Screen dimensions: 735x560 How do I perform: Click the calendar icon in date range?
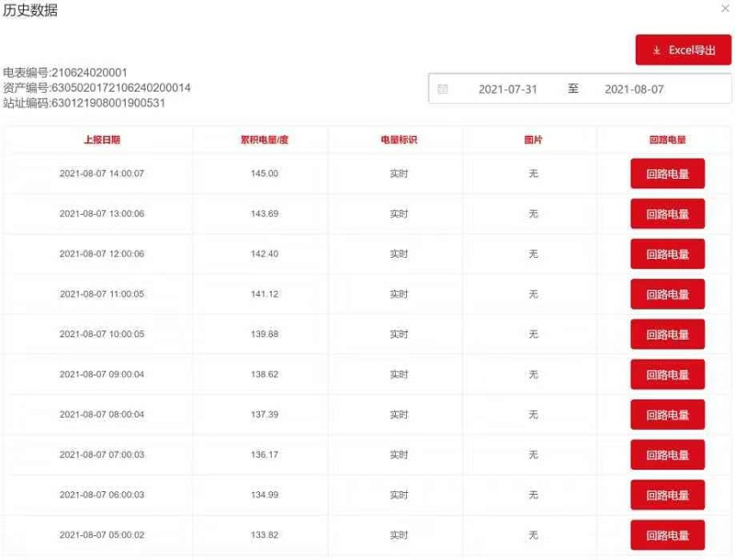443,89
